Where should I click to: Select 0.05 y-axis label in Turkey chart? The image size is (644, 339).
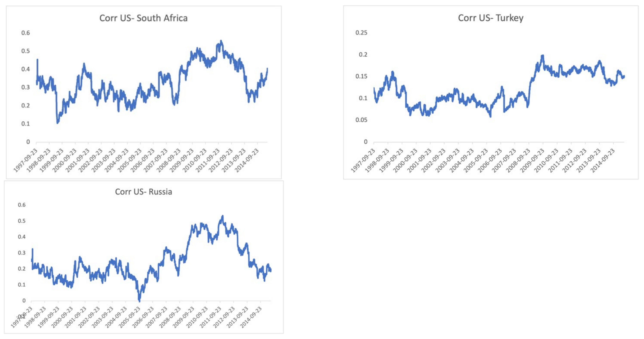point(361,120)
